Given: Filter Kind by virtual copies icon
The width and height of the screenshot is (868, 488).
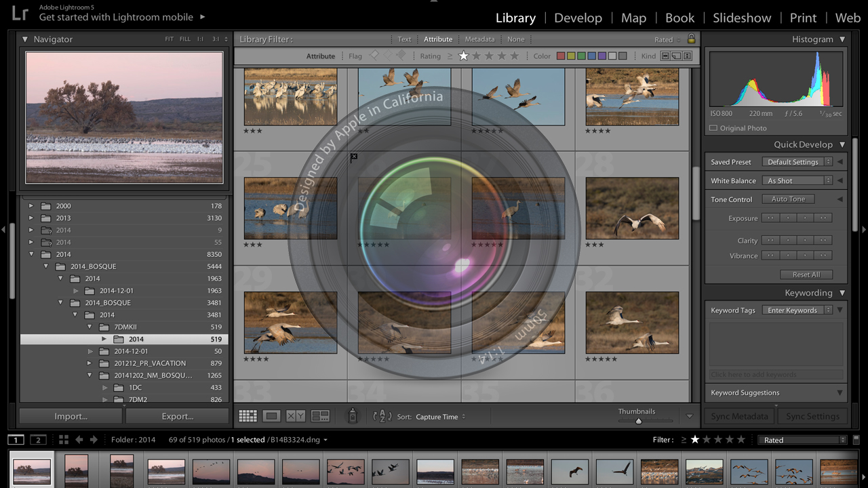Looking at the screenshot, I should point(676,56).
